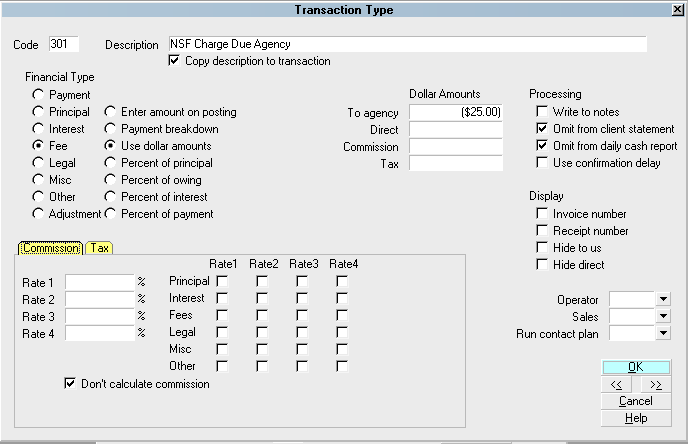Expand the Run contact plan dropdown
The image size is (688, 444).
pos(663,333)
